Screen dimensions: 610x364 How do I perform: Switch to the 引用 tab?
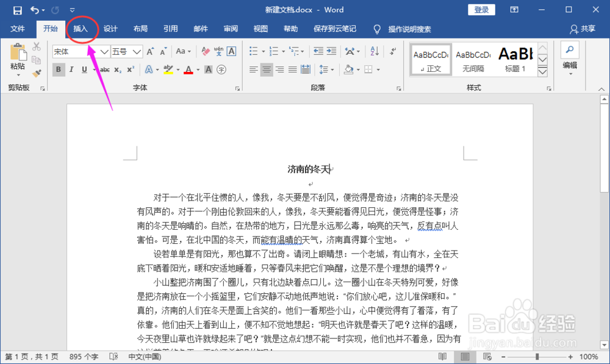[170, 29]
